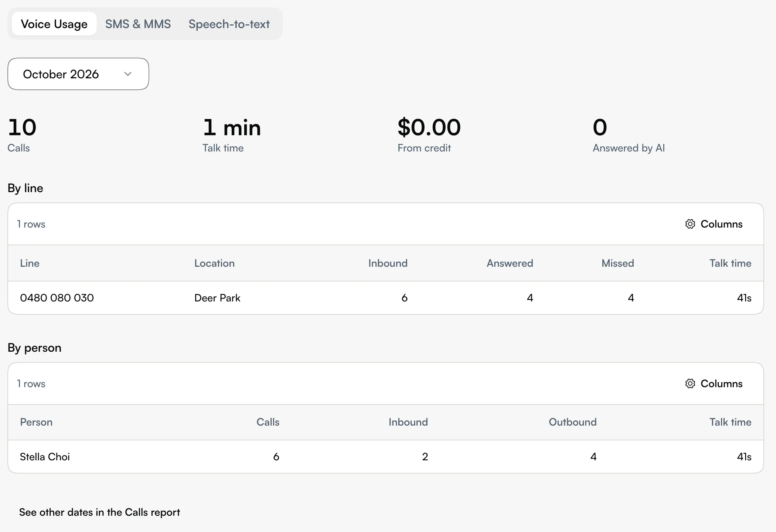Click the Location column header
776x532 pixels.
214,263
